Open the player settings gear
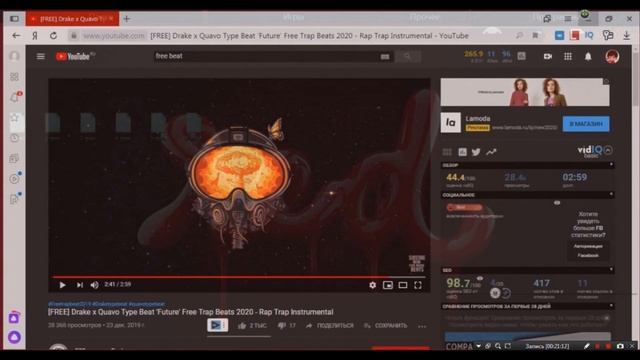Viewport: 640px width, 360px height. pos(372,285)
